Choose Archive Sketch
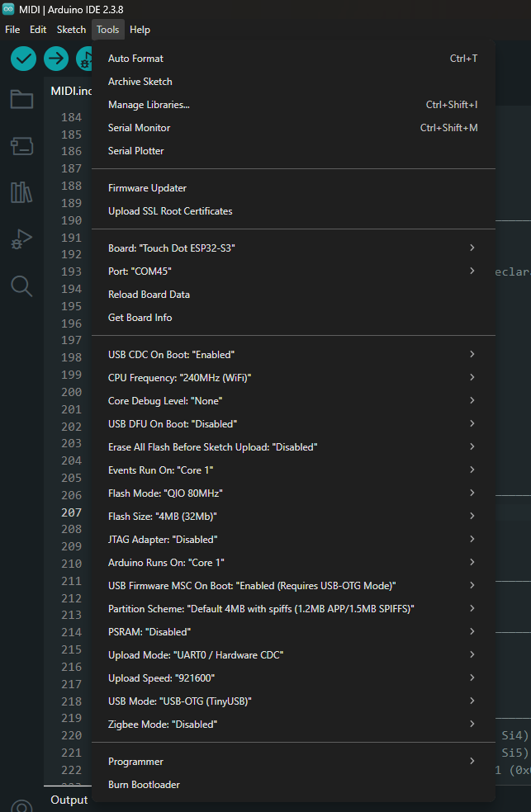The width and height of the screenshot is (531, 812). pyautogui.click(x=293, y=82)
